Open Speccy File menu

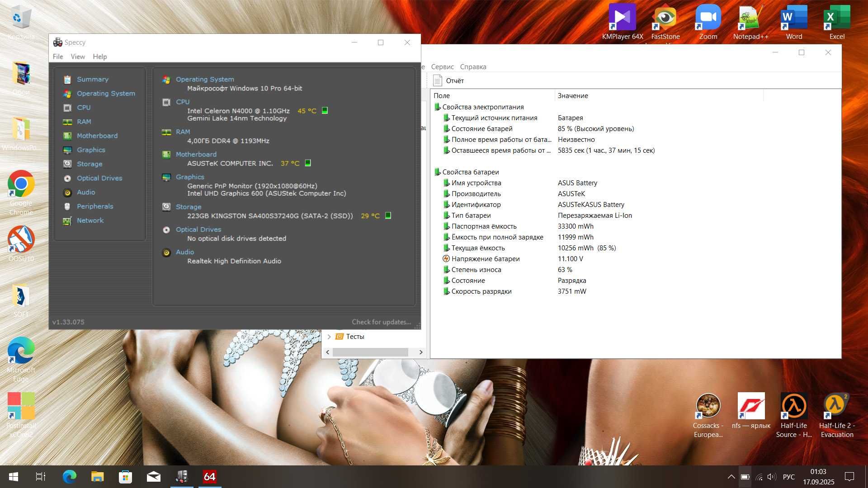58,56
